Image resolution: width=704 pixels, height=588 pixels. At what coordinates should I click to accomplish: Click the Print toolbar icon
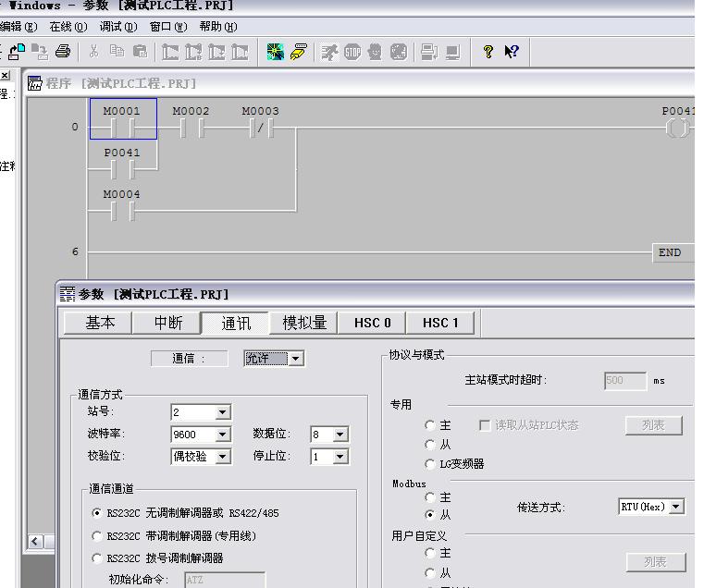(x=63, y=52)
